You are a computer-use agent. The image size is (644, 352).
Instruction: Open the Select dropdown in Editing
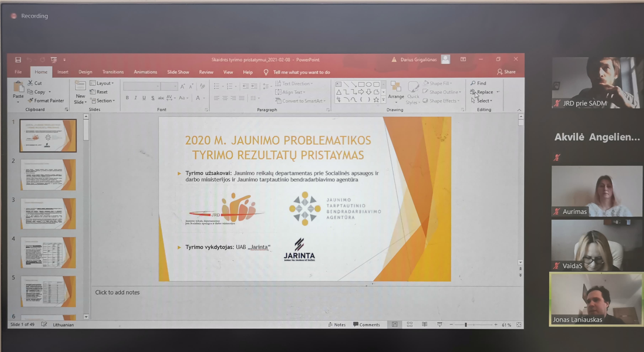click(x=482, y=101)
